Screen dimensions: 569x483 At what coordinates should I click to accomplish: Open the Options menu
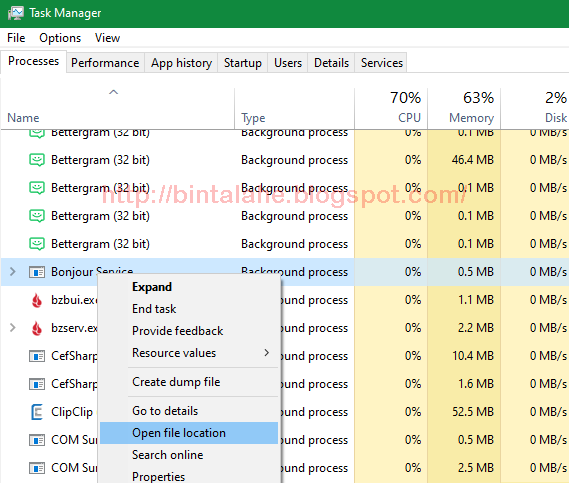[x=60, y=38]
